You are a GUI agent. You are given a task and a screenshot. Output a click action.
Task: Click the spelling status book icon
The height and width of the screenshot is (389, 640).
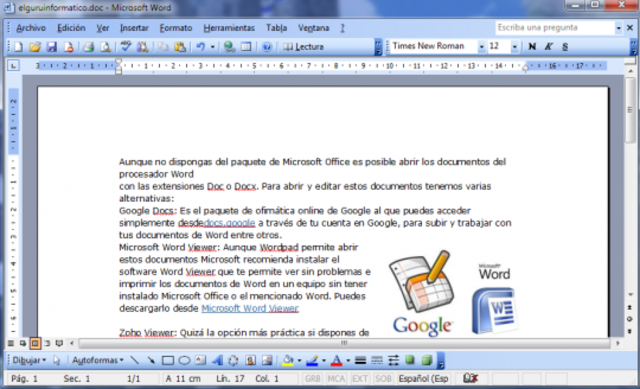pyautogui.click(x=470, y=378)
